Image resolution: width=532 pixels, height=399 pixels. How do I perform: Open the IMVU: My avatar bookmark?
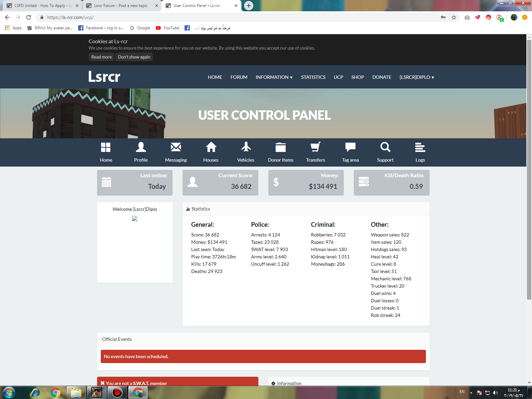click(50, 28)
